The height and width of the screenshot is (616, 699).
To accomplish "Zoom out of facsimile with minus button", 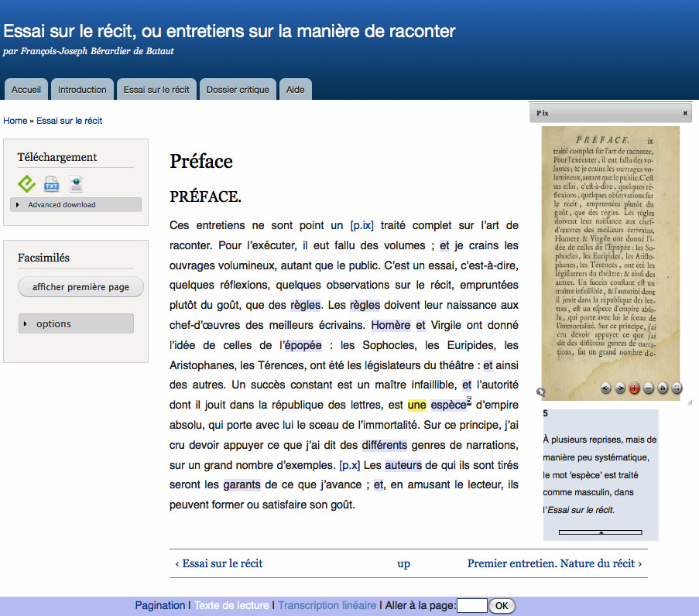I will click(649, 388).
